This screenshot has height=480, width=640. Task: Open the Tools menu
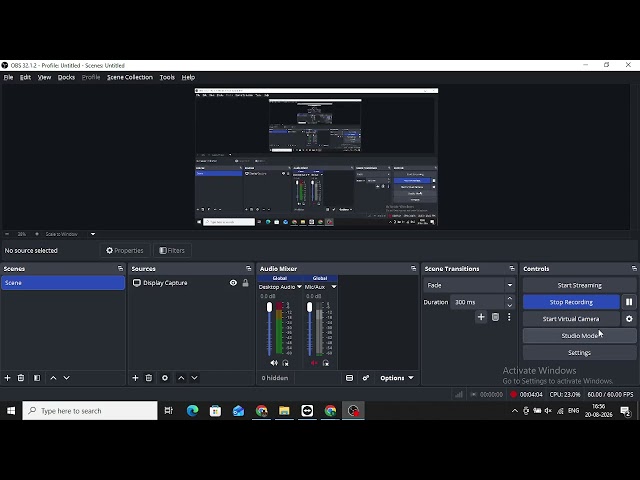tap(167, 77)
